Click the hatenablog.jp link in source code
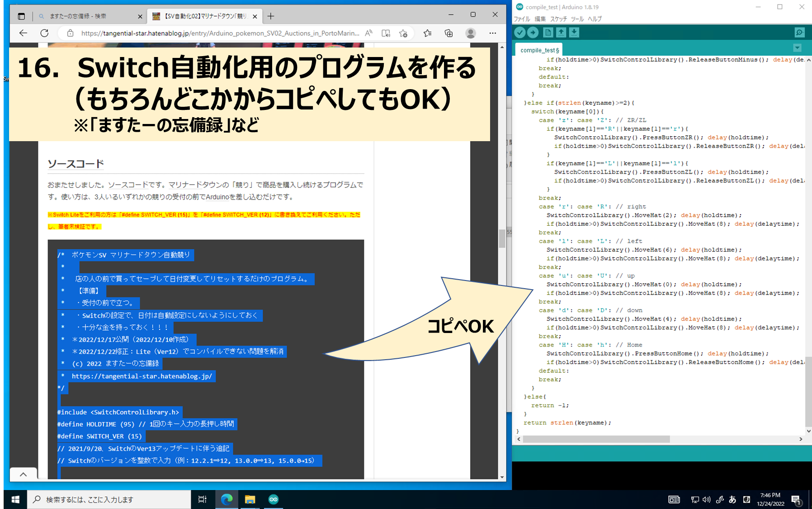This screenshot has height=509, width=812. [x=142, y=376]
